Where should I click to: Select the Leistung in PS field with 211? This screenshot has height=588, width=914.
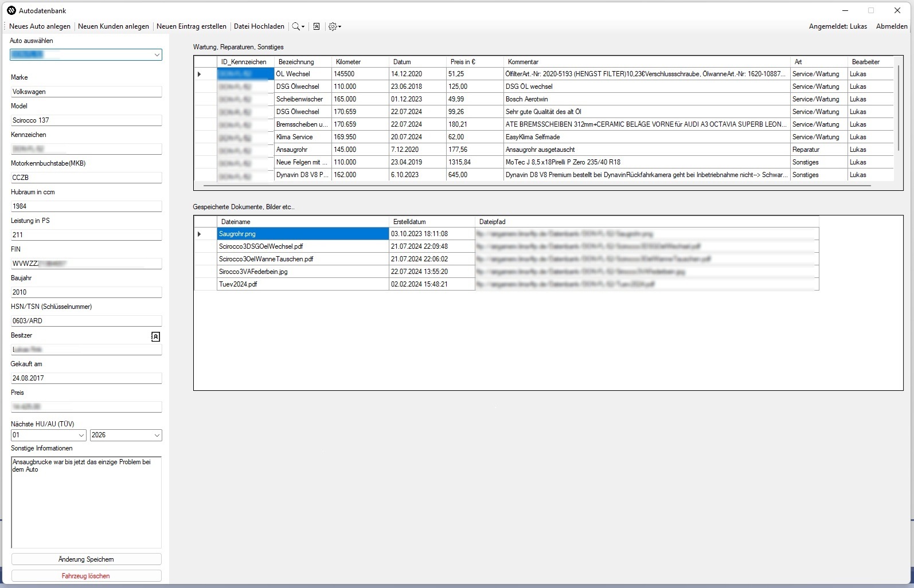pyautogui.click(x=86, y=235)
